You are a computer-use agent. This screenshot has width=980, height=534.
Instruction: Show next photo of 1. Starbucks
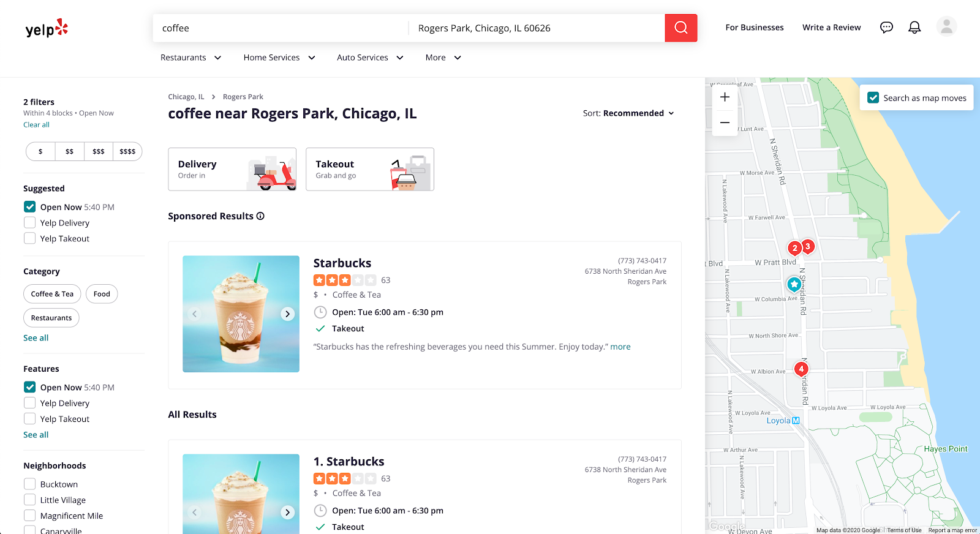[x=287, y=513]
